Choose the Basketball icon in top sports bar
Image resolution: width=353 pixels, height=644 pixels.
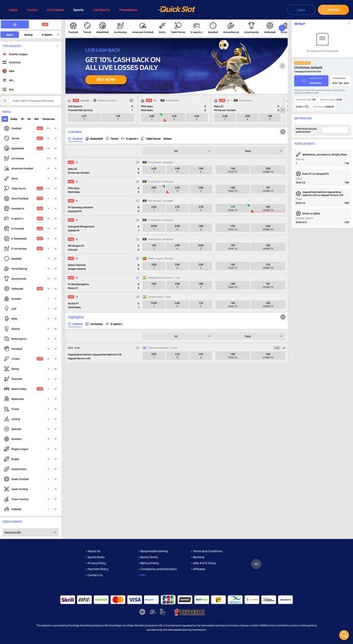coord(103,26)
